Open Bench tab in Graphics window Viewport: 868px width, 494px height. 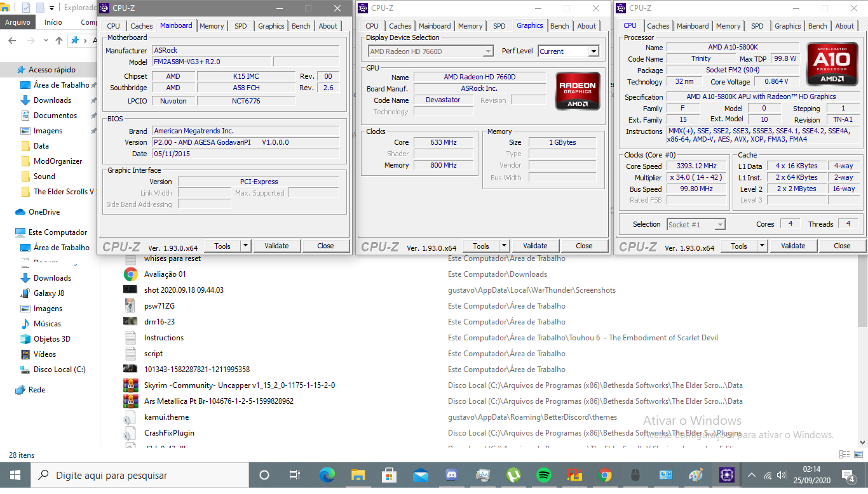click(x=560, y=26)
